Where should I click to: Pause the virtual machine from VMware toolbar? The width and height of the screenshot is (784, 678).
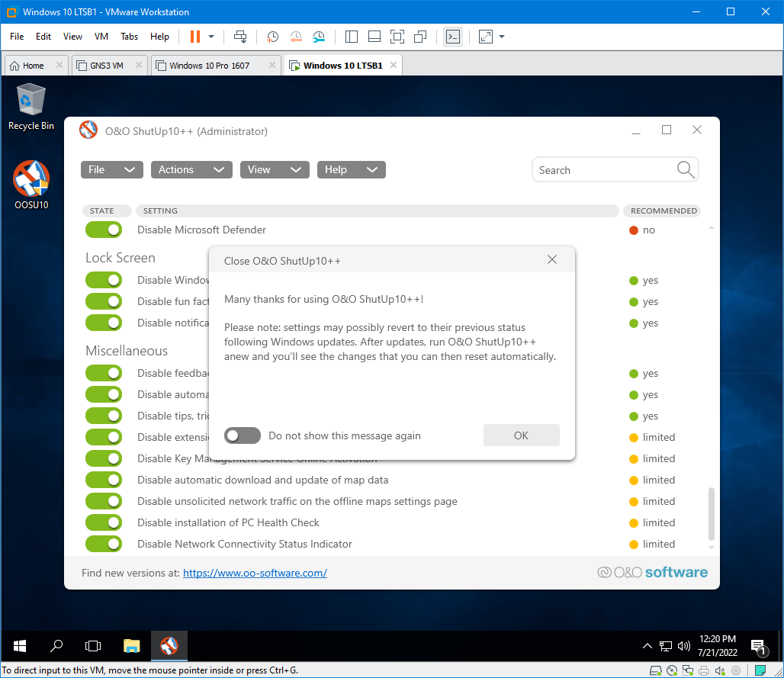pyautogui.click(x=195, y=37)
